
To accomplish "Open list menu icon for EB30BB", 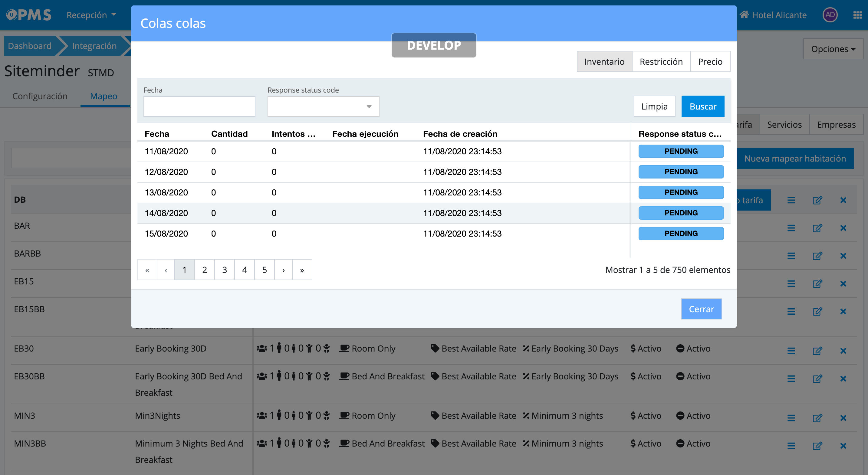I will pyautogui.click(x=791, y=379).
